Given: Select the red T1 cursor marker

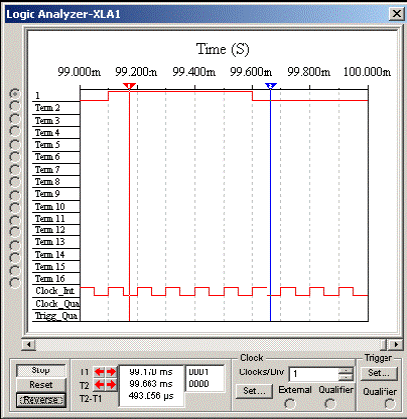Looking at the screenshot, I should click(129, 86).
